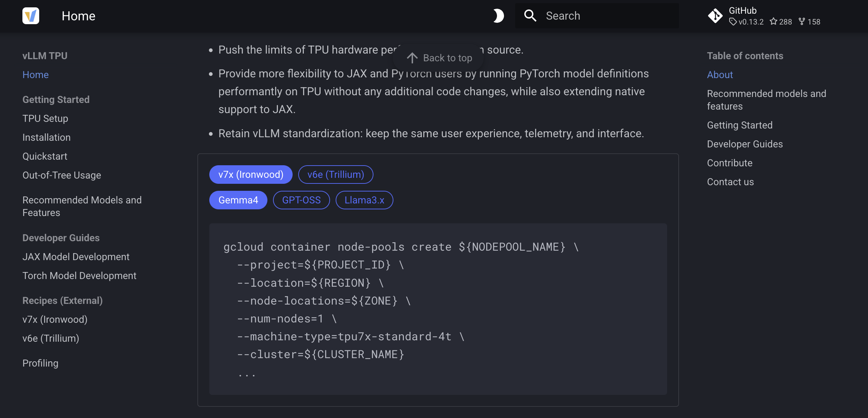The image size is (868, 418).
Task: Open TPU Setup in the sidebar
Action: click(x=45, y=118)
